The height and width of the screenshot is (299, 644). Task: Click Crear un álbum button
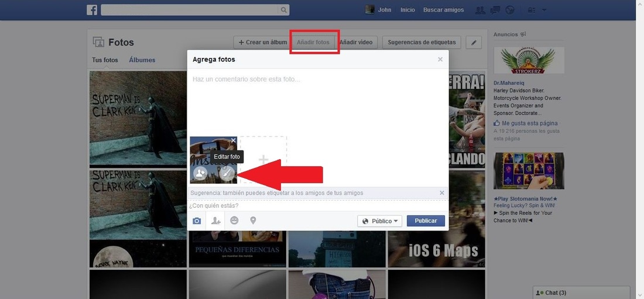pyautogui.click(x=263, y=42)
